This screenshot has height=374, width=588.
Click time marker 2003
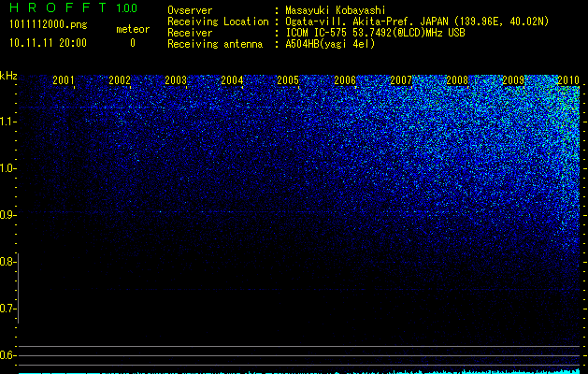pyautogui.click(x=176, y=80)
